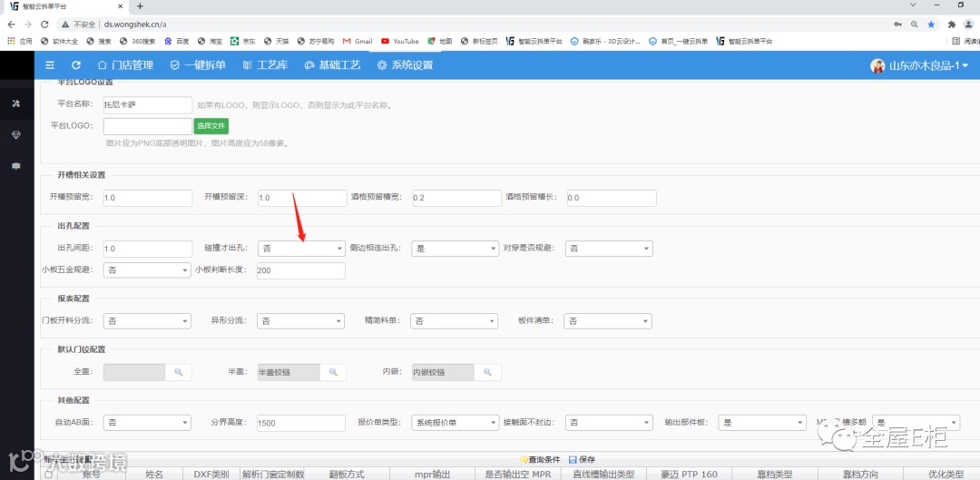Screen dimensions: 980x480
Task: Expand the 山东亦木良品-1 user dropdown
Action: coord(919,65)
